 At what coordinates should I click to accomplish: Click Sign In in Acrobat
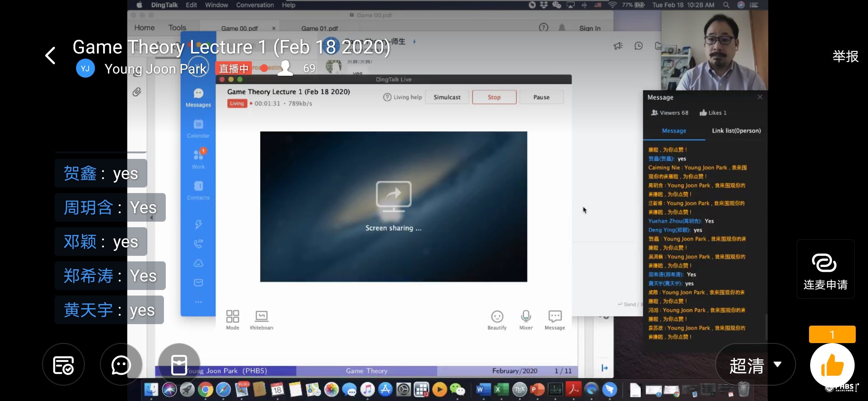click(x=590, y=28)
